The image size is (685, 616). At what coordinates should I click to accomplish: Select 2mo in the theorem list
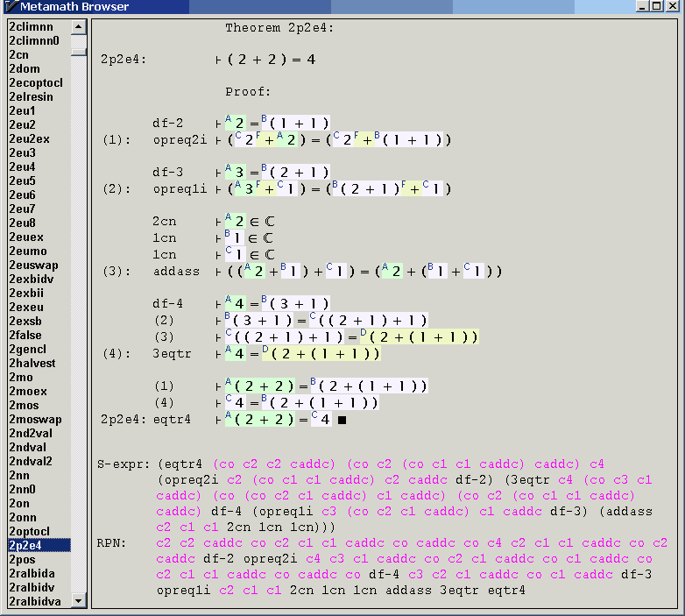tap(21, 377)
